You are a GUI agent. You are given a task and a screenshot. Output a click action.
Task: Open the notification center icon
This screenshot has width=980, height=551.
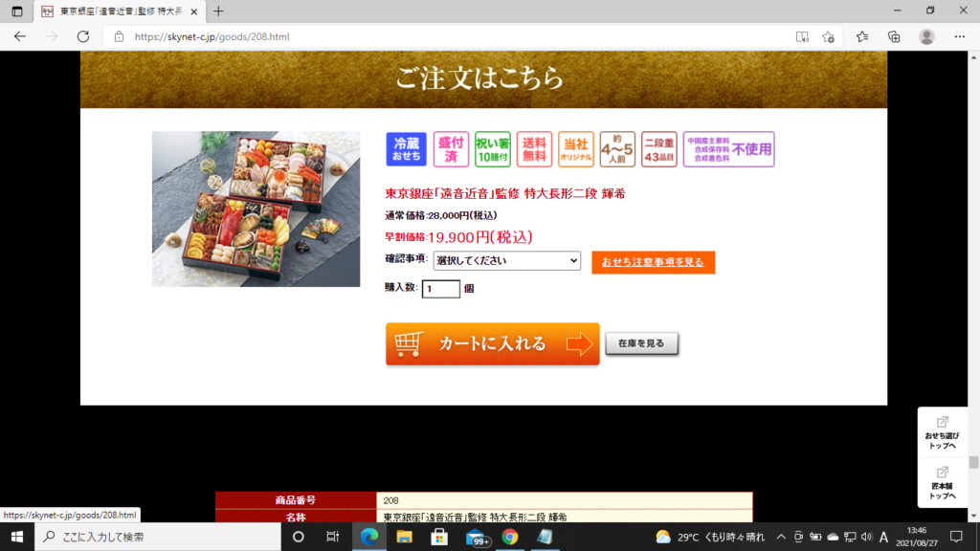[956, 537]
